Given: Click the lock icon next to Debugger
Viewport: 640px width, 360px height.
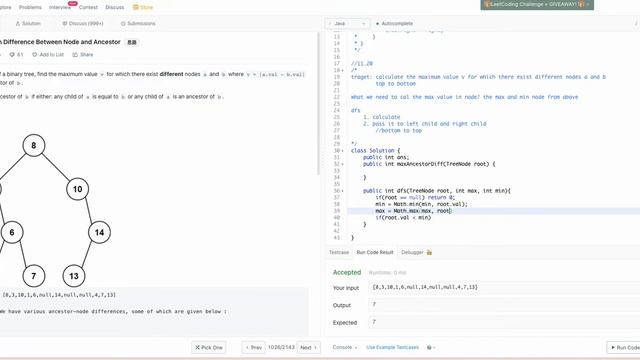Looking at the screenshot, I should (x=429, y=252).
